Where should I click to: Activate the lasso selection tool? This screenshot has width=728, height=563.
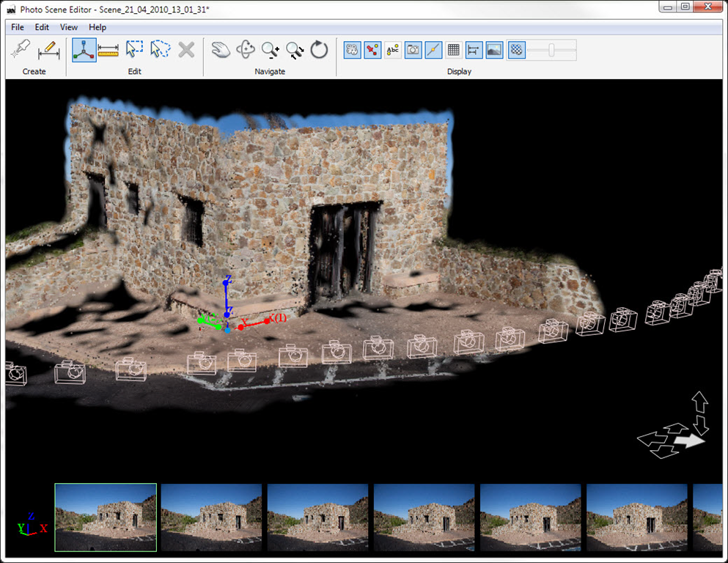[x=160, y=49]
